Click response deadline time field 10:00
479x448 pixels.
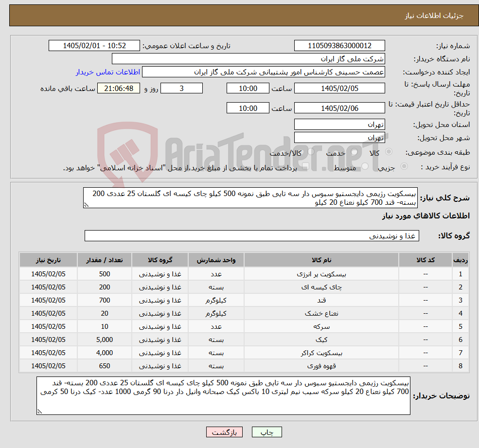pyautogui.click(x=248, y=89)
